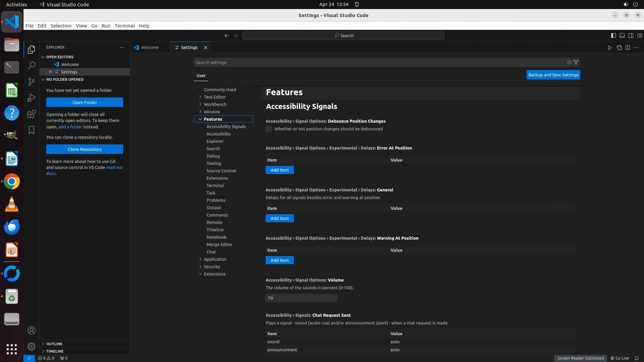
Task: Open Source Control view in activity bar
Action: coord(32,82)
